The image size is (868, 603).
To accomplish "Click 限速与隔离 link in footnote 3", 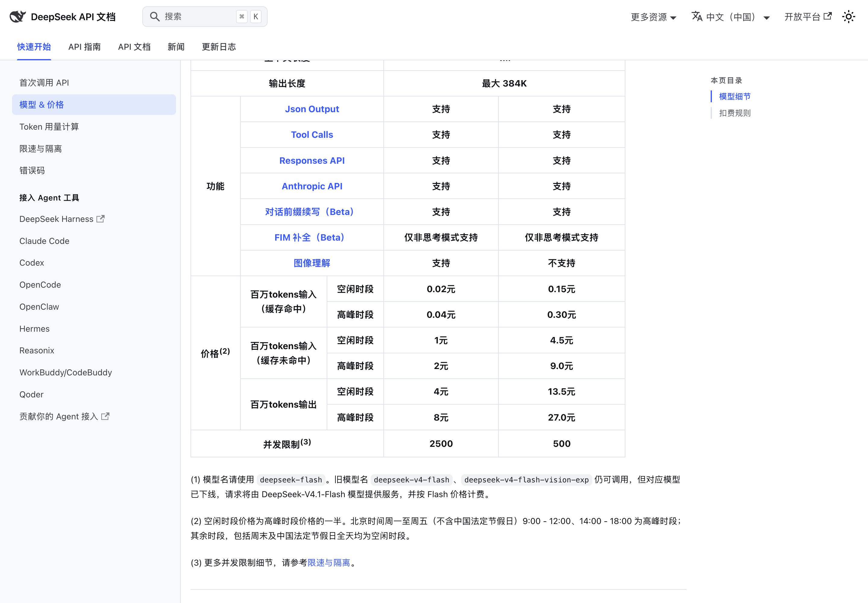I will point(329,563).
